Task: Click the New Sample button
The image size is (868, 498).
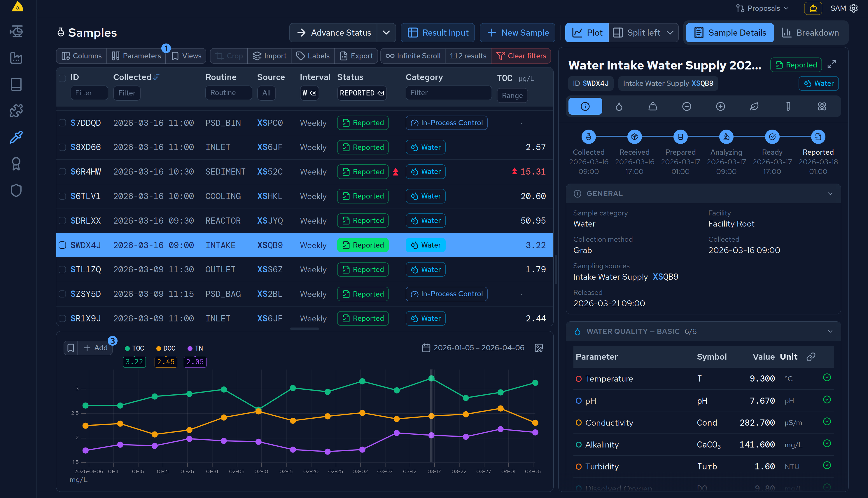Action: [517, 32]
